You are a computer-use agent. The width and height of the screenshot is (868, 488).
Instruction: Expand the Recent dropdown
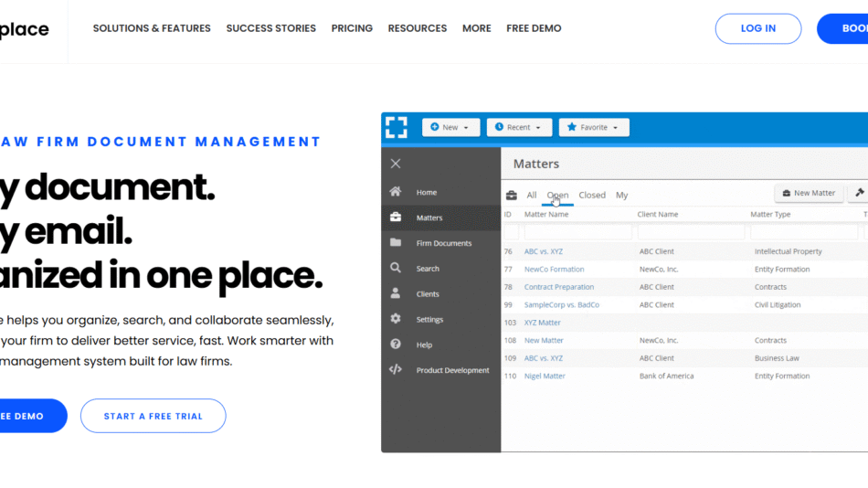point(519,128)
